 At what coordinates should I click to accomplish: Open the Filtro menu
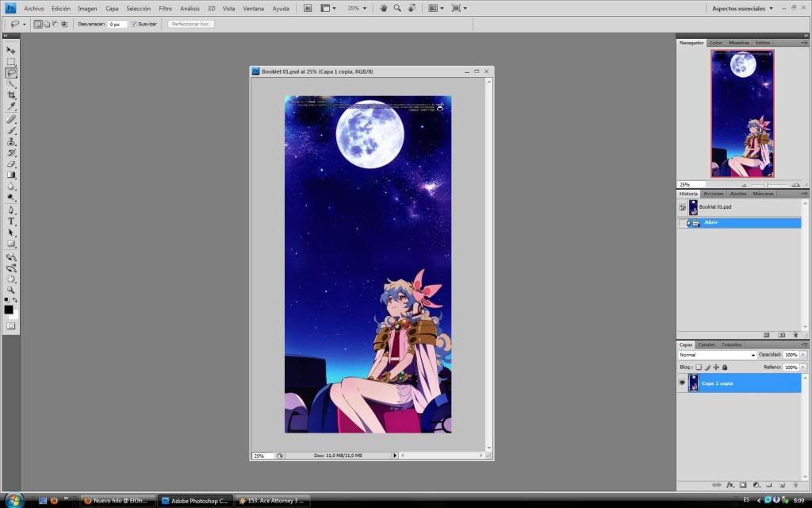pos(165,8)
